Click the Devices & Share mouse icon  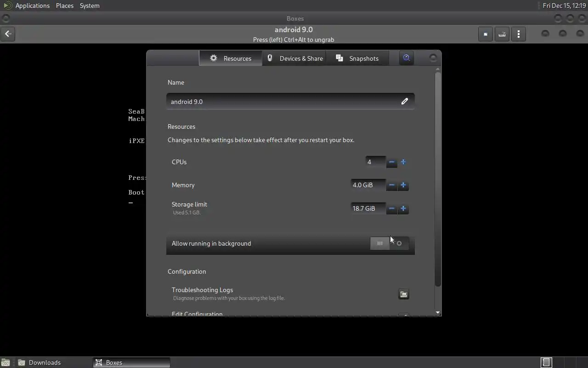270,58
